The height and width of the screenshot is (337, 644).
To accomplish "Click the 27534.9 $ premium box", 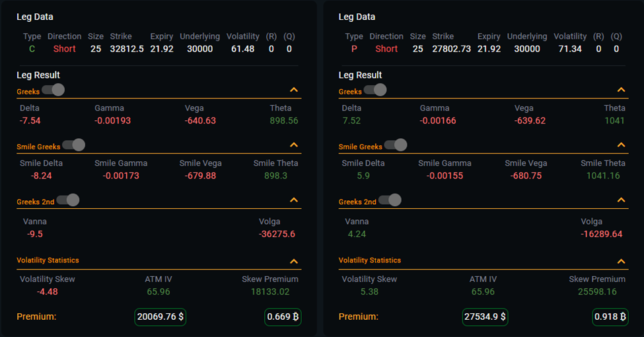I will click(x=484, y=317).
